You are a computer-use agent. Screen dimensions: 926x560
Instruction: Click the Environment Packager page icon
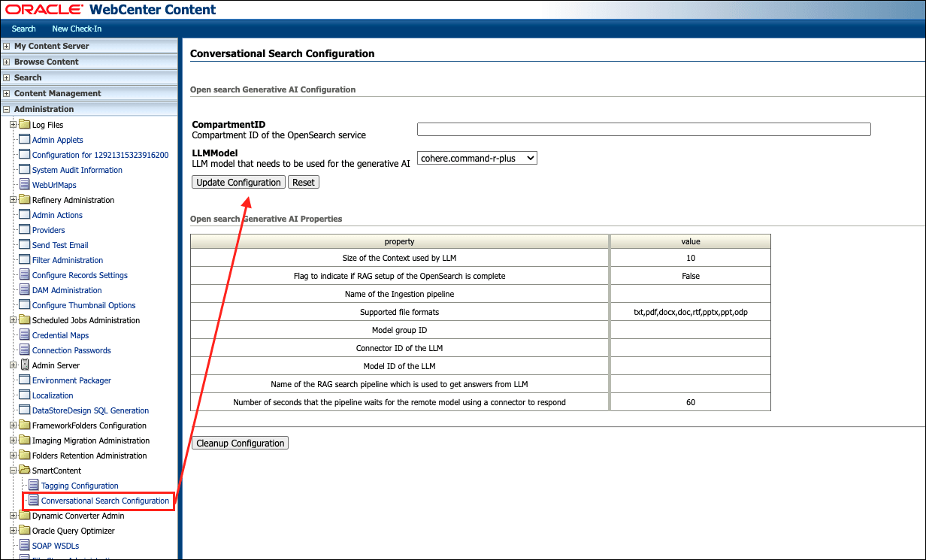pyautogui.click(x=24, y=380)
